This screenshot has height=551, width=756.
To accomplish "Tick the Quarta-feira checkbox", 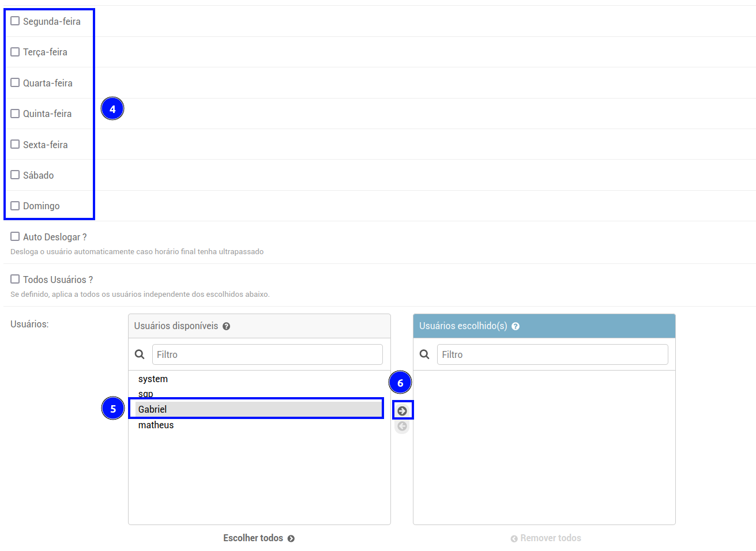I will (15, 83).
